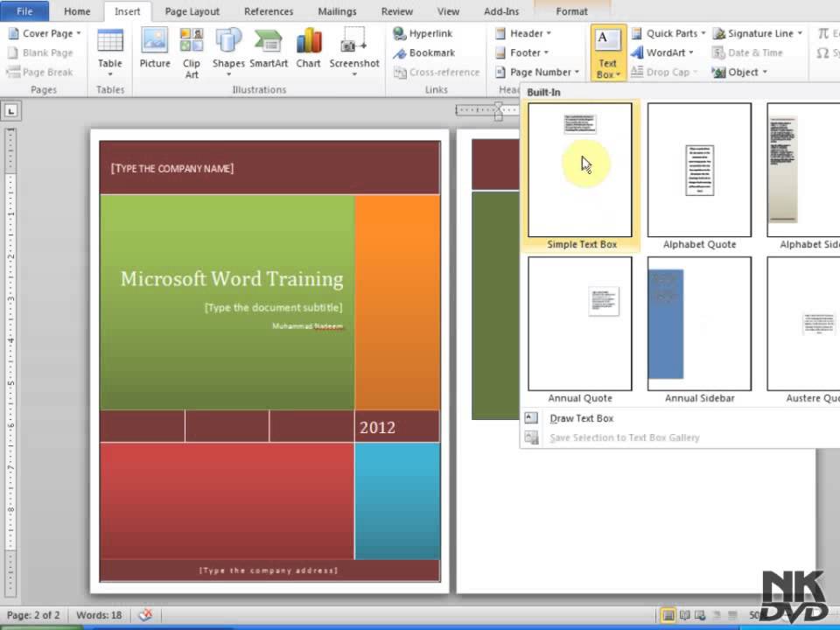This screenshot has width=840, height=630.
Task: Switch to the Home tab
Action: (x=77, y=11)
